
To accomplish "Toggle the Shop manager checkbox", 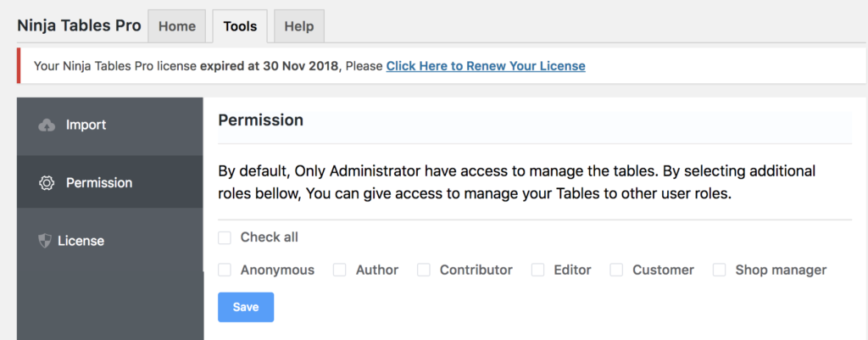I will pos(719,270).
